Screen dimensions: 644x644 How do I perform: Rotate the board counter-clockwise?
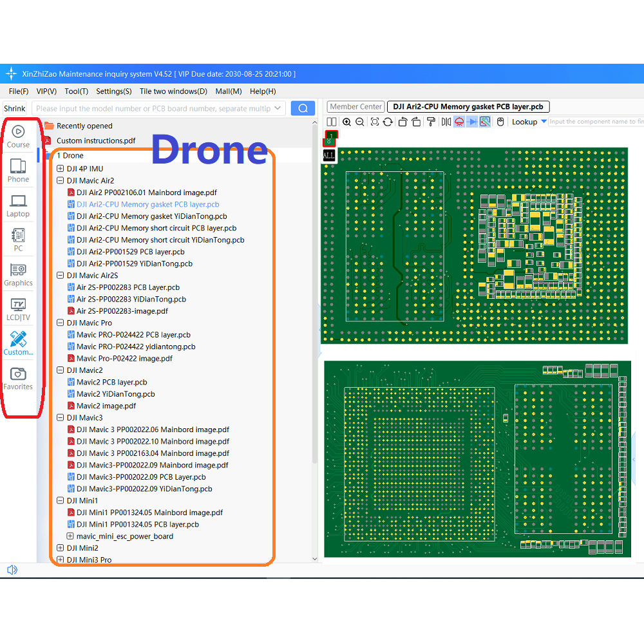pyautogui.click(x=403, y=122)
